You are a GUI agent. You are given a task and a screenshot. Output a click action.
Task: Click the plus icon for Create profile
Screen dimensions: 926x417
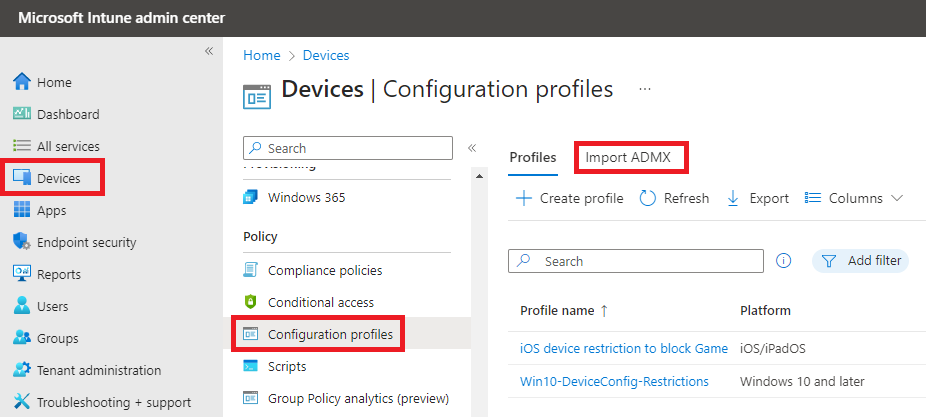click(524, 198)
